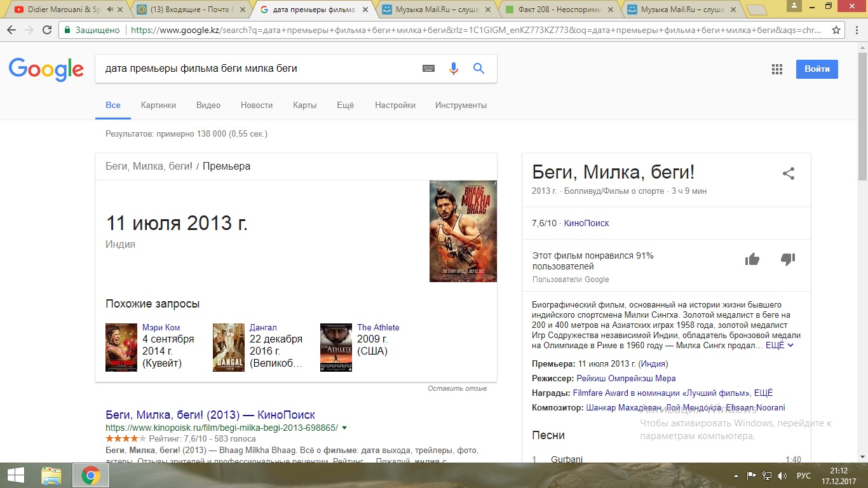
Task: Select the Видео search tab
Action: tap(208, 105)
